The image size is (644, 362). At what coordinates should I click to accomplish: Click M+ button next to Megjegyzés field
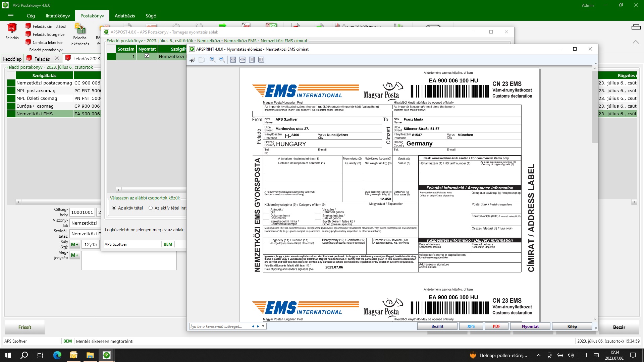click(x=74, y=255)
